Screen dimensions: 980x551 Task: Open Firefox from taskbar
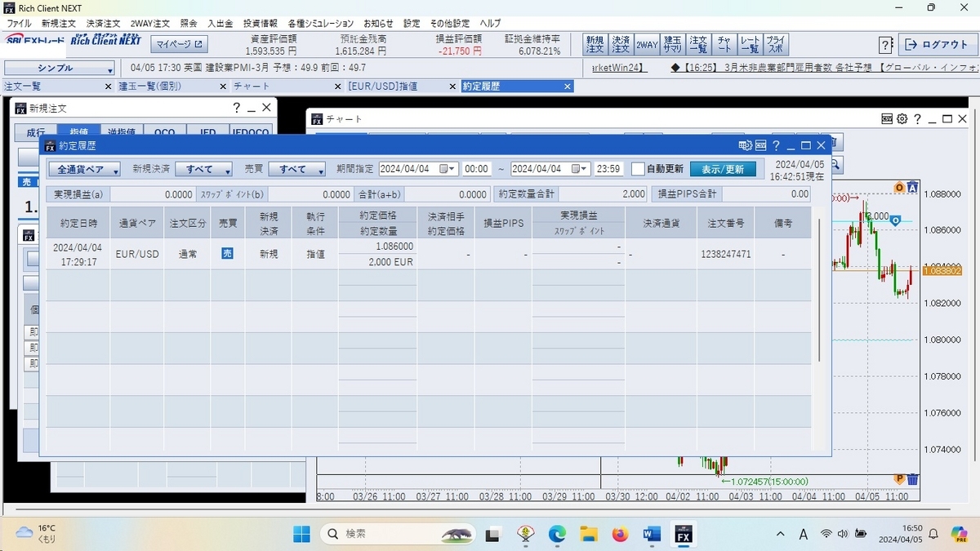pos(621,535)
